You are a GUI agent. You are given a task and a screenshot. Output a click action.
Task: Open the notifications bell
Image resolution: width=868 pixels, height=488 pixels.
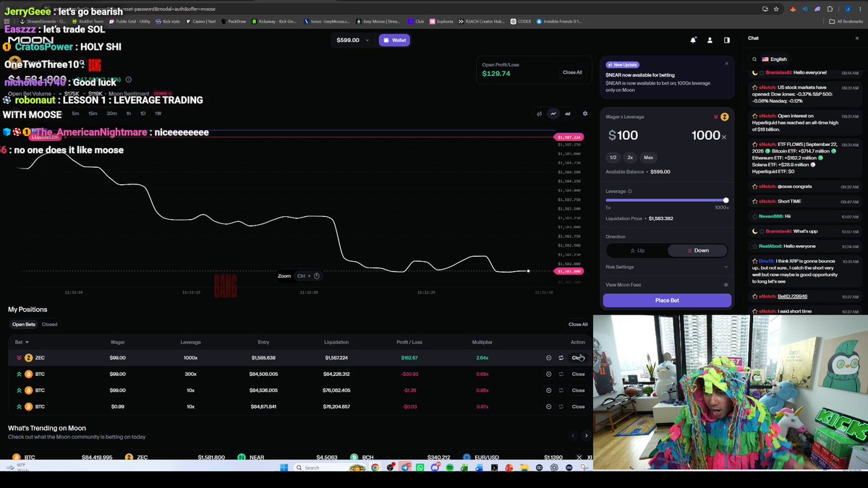pos(693,40)
